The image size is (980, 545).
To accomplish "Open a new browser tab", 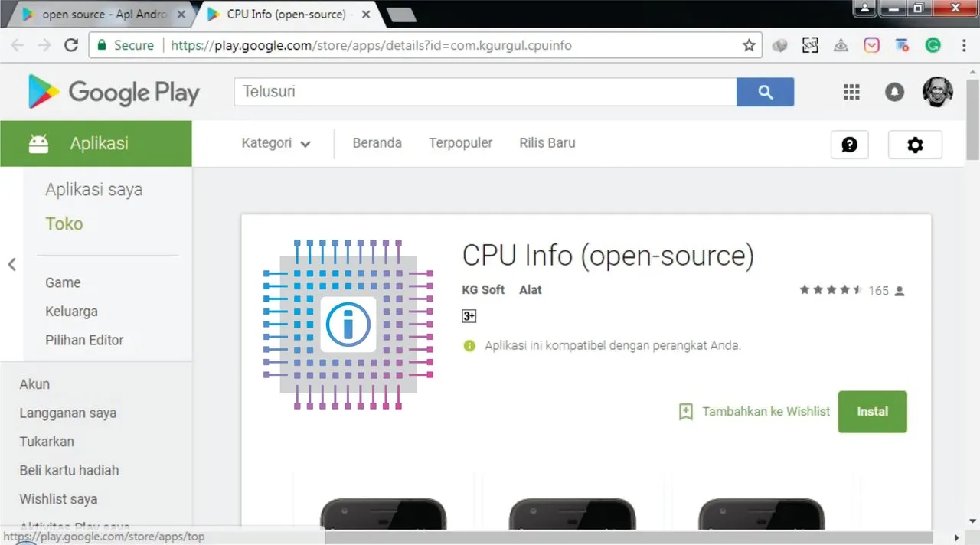I will 401,15.
